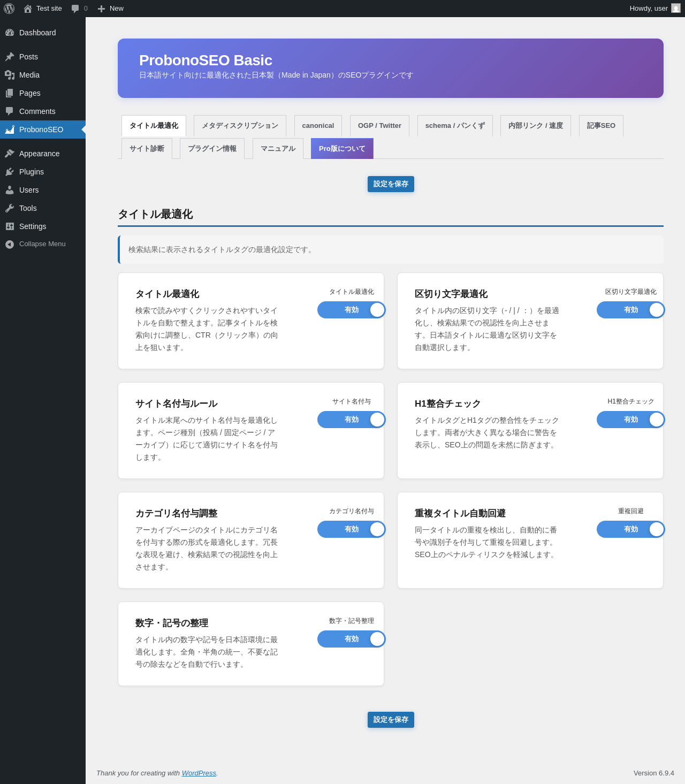Click the top 設定を保存 button

click(x=391, y=184)
